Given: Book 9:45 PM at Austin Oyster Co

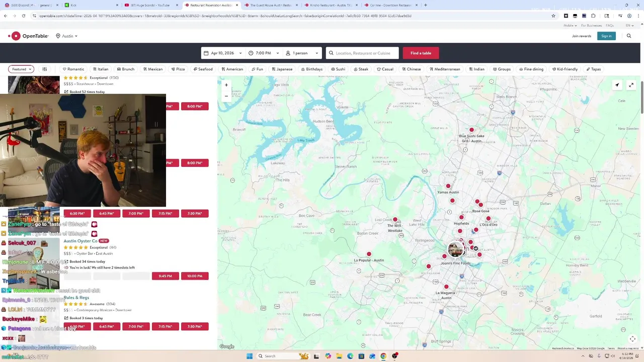Looking at the screenshot, I should pos(166,276).
